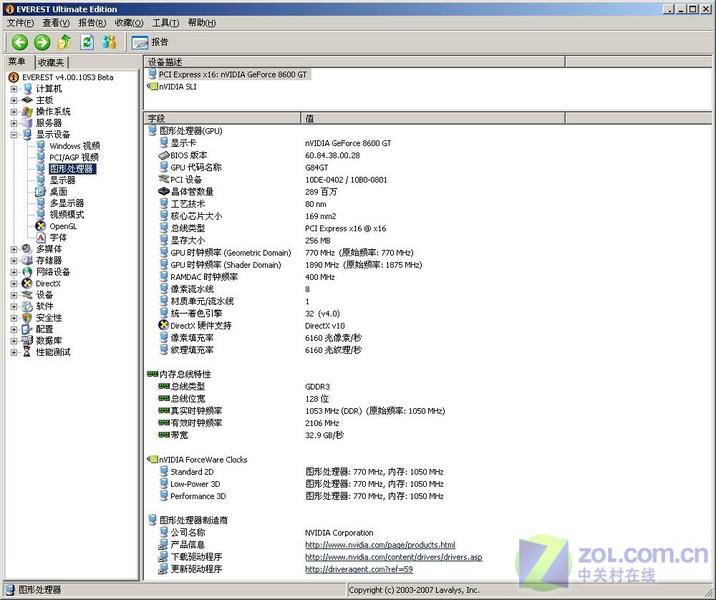The height and width of the screenshot is (600, 716).
Task: Click the 设备描述 column header
Action: [x=354, y=62]
